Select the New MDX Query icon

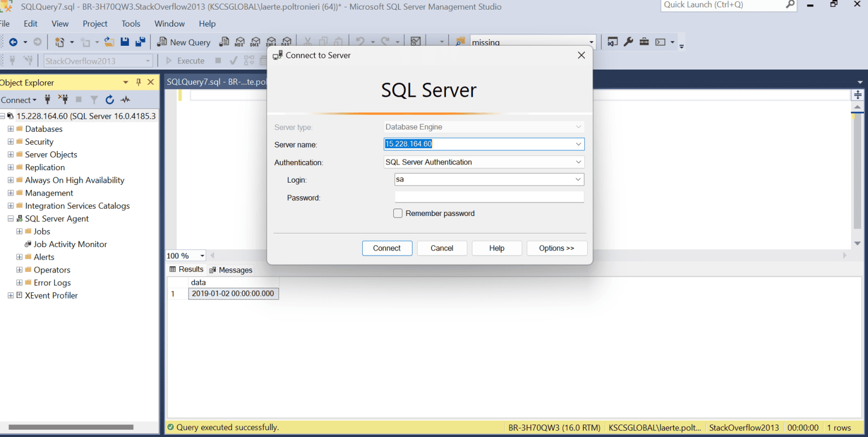[240, 41]
